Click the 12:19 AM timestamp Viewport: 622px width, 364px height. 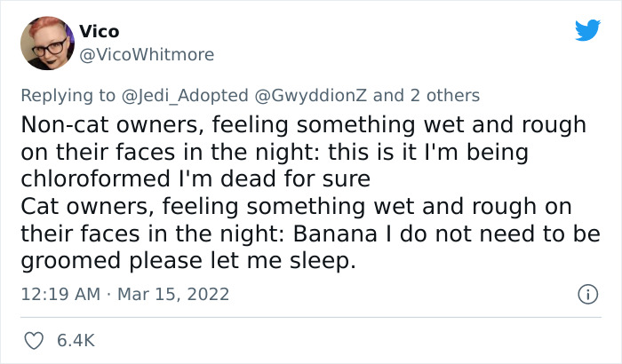pos(59,293)
